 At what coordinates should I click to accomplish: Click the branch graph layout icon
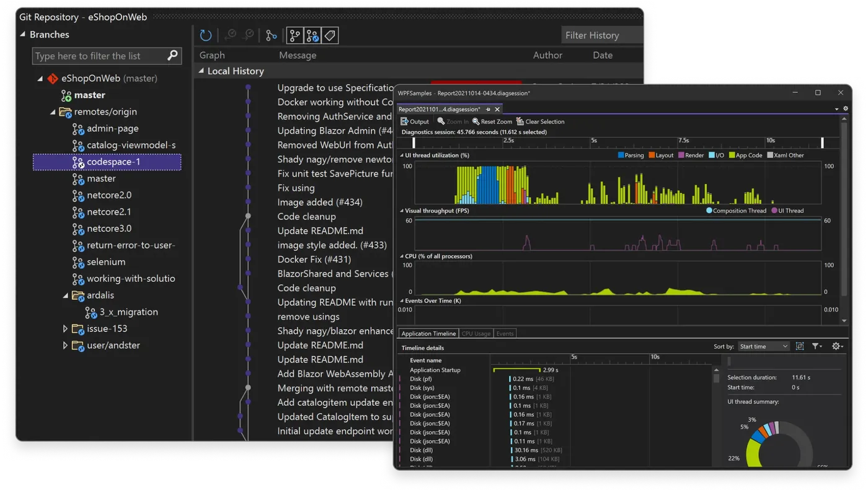[x=271, y=35]
